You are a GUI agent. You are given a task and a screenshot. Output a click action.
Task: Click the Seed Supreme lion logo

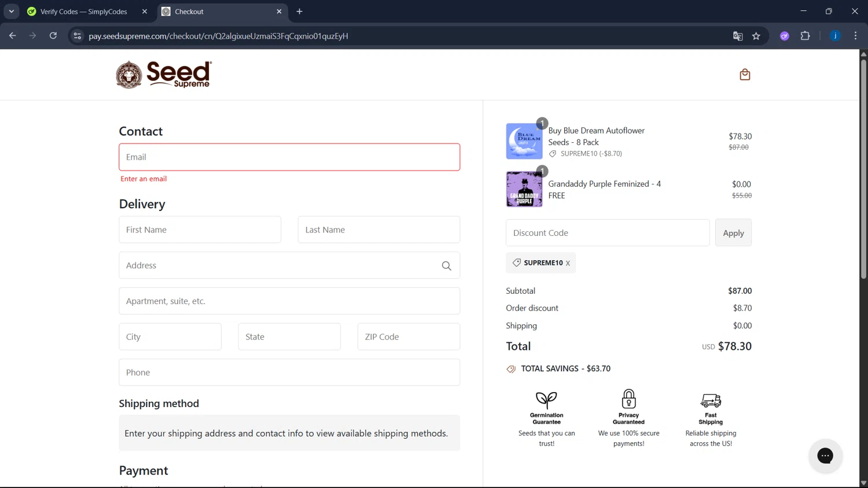click(x=164, y=75)
